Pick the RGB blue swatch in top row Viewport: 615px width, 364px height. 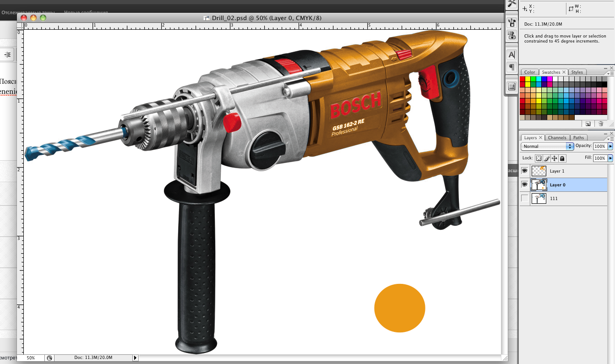pyautogui.click(x=544, y=79)
